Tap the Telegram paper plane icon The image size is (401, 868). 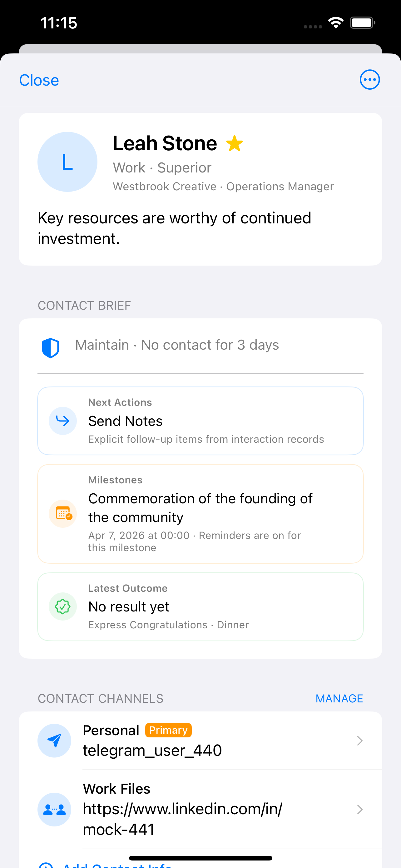[54, 741]
